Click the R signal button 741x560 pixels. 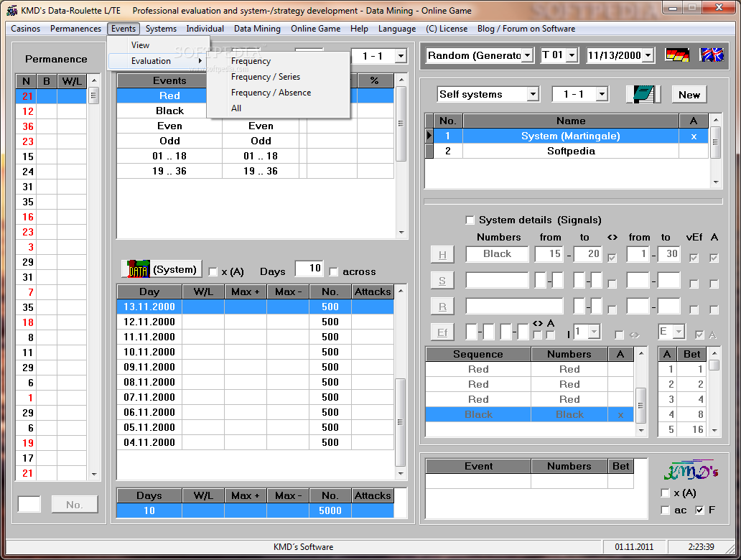442,307
